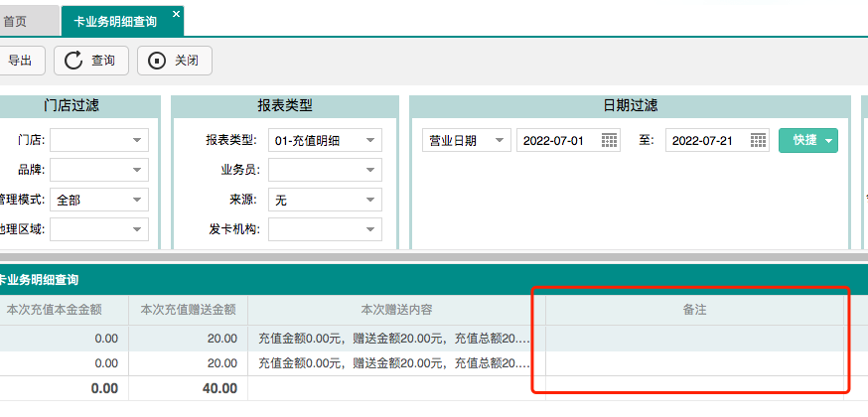This screenshot has height=417, width=868.
Task: Open calendar picker for start date 2022-07-01
Action: tap(610, 140)
